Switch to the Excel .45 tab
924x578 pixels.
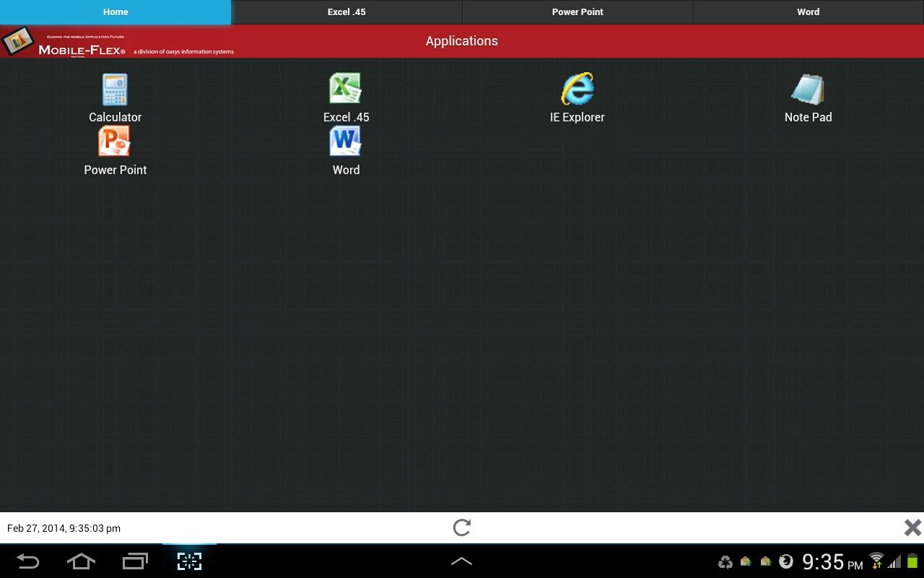pyautogui.click(x=346, y=12)
